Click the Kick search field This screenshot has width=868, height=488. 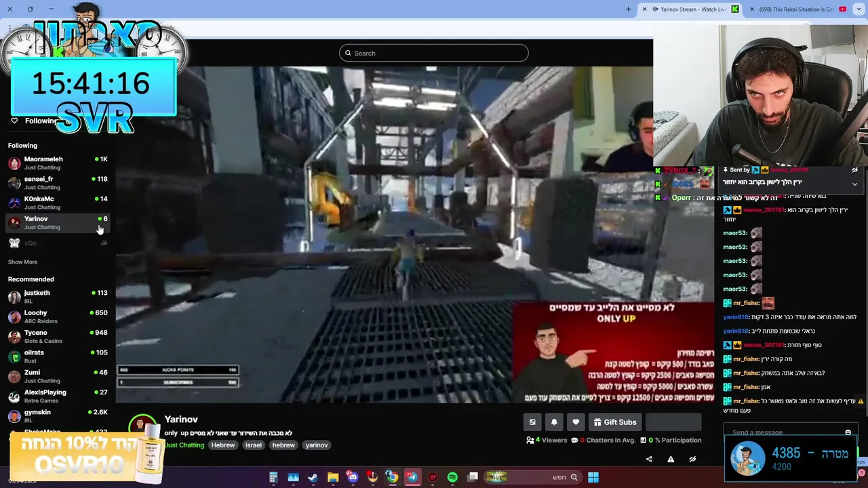point(434,53)
